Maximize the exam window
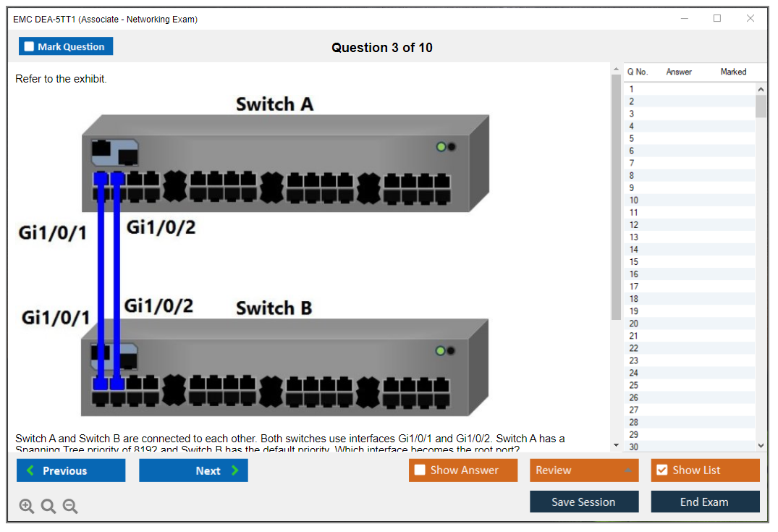The image size is (778, 532). [717, 19]
